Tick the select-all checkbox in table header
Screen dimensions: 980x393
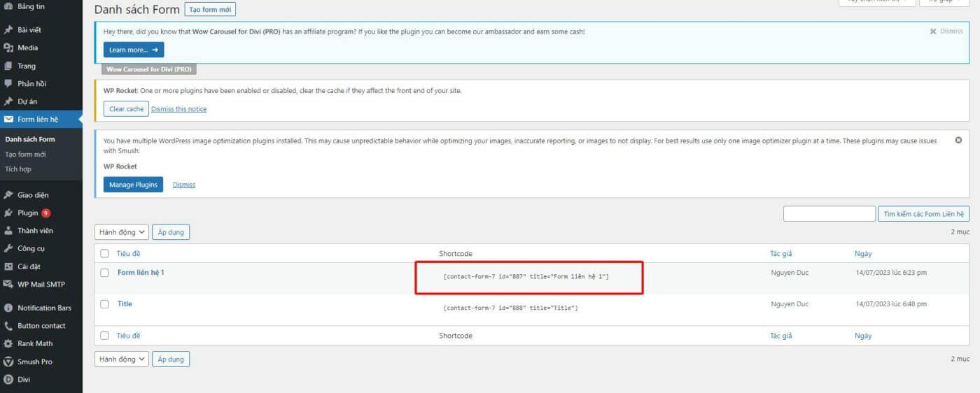104,254
